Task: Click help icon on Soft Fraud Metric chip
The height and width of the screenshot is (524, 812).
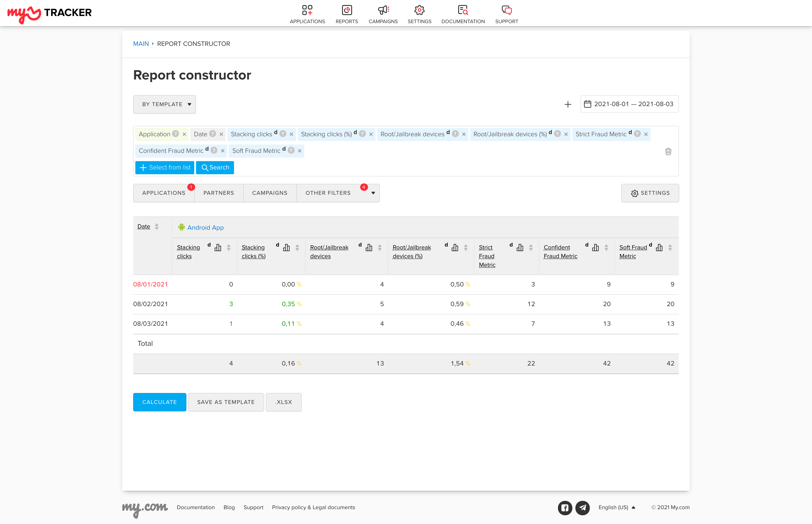Action: tap(291, 150)
